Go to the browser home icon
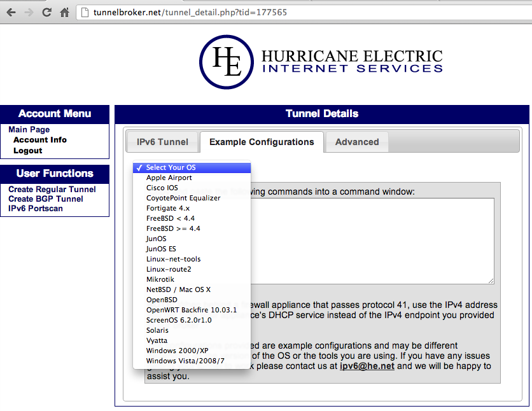 click(x=64, y=13)
